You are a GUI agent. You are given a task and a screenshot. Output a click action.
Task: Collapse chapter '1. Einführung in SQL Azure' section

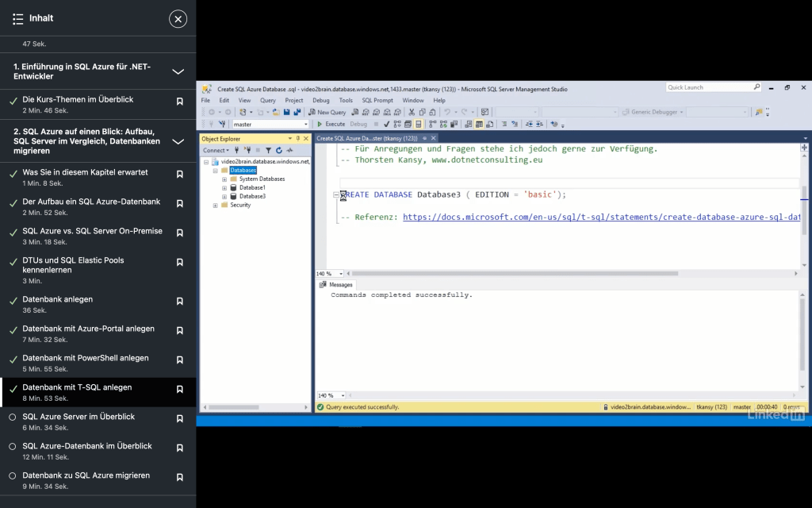pos(178,71)
